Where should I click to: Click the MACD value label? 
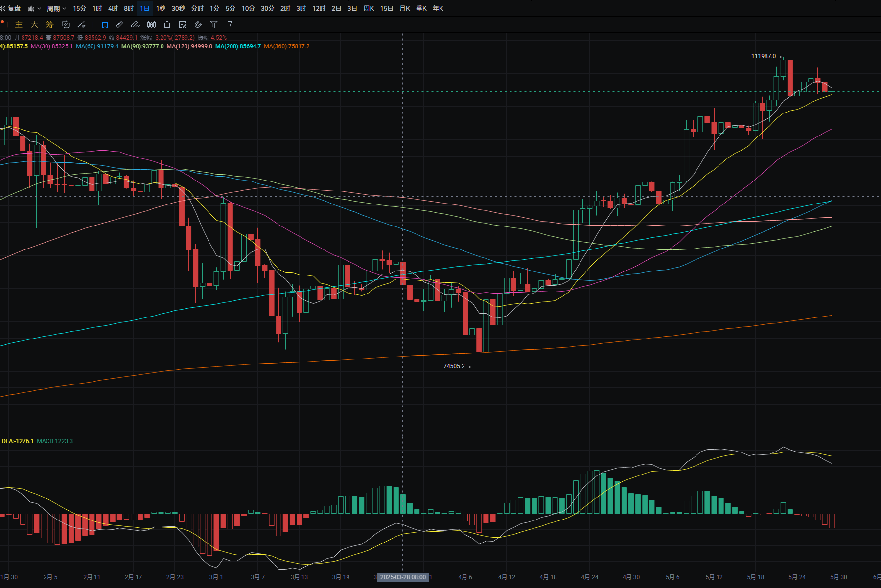[55, 441]
